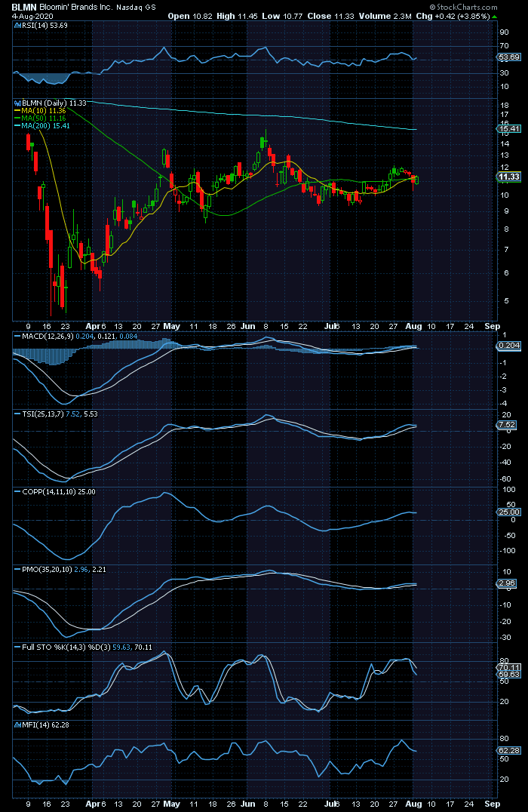Click the Jun label on the price chart date axis

pos(248,326)
